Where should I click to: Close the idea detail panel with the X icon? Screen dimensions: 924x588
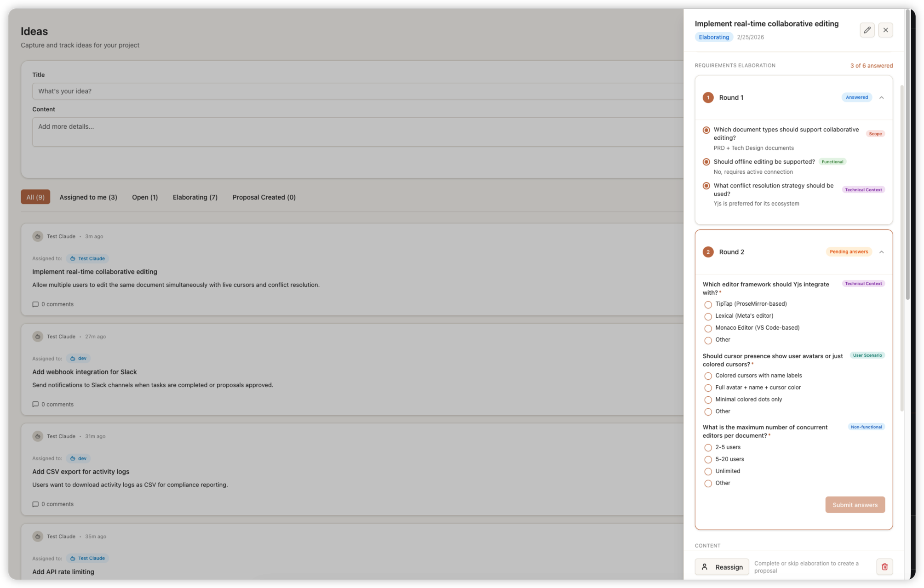[885, 30]
